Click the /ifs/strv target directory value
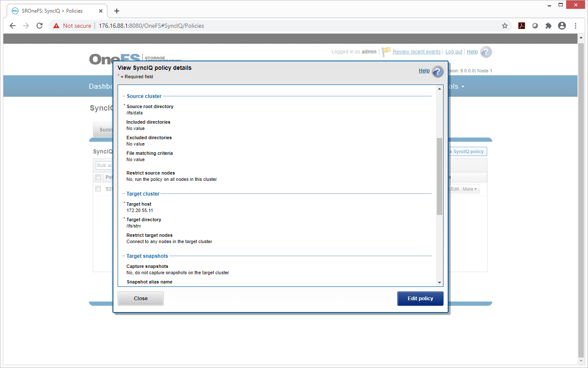Image resolution: width=588 pixels, height=368 pixels. (x=134, y=226)
